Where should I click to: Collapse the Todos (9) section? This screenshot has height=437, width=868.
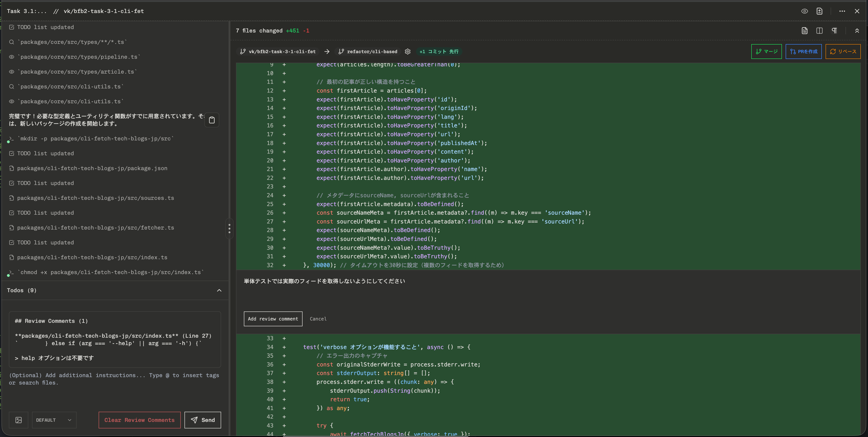pyautogui.click(x=219, y=290)
